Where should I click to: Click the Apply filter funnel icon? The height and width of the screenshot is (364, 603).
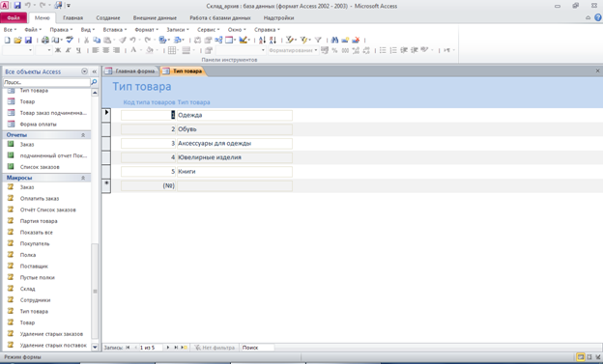[318, 40]
